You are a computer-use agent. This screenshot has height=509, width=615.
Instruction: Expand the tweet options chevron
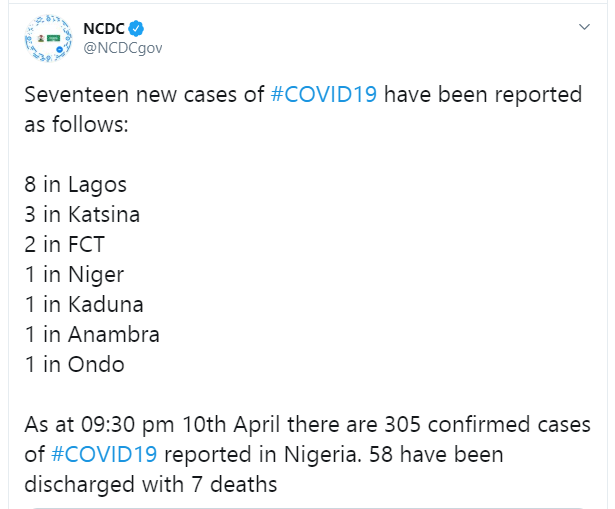(584, 27)
